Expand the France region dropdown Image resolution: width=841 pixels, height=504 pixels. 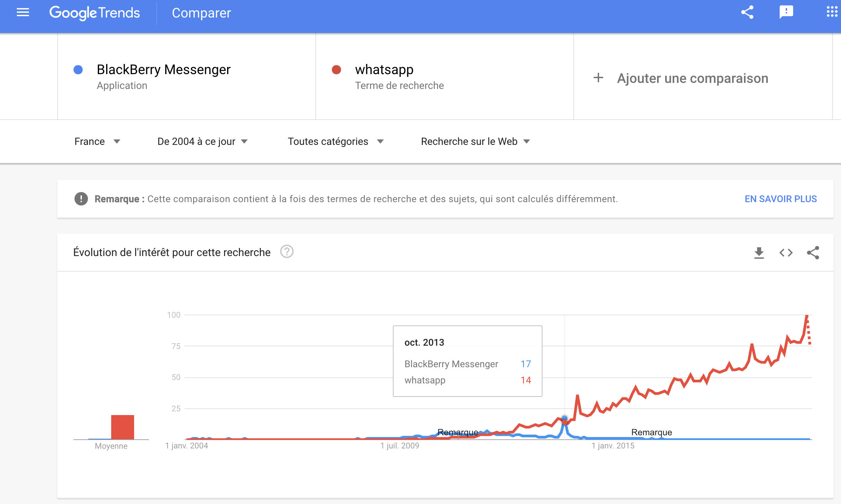tap(97, 141)
